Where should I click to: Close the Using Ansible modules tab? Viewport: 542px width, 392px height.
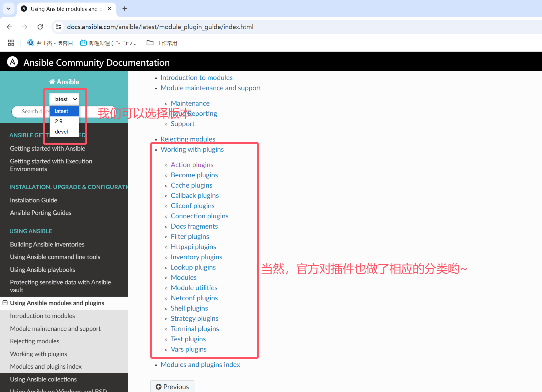[109, 9]
